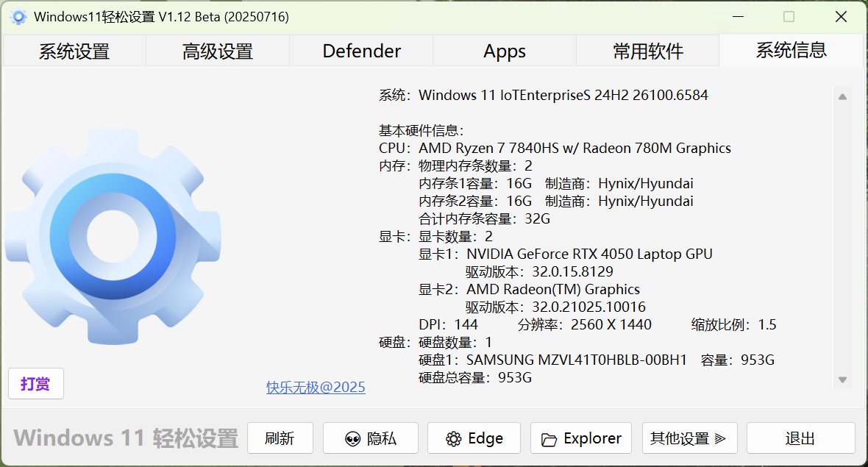868x467 pixels.
Task: Click the purple 打赏 donate button
Action: (x=36, y=384)
